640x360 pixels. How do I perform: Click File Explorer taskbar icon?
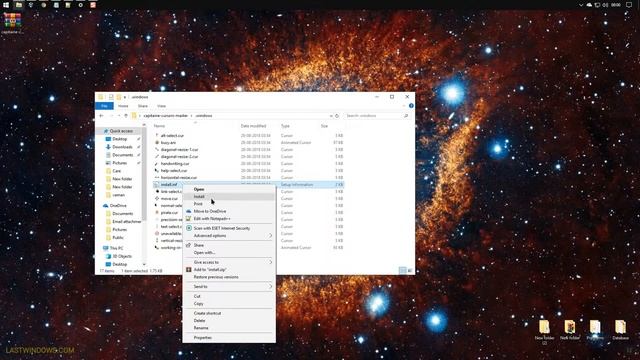[x=19, y=5]
